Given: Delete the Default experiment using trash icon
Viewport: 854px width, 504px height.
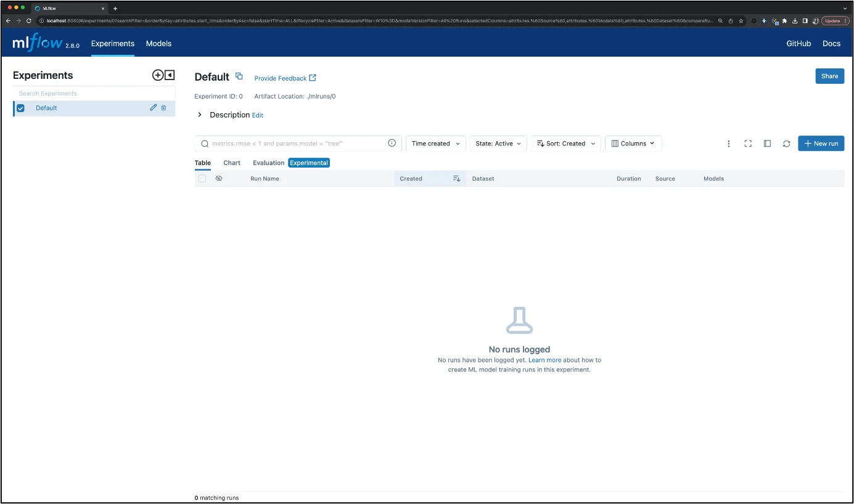Looking at the screenshot, I should 163,108.
